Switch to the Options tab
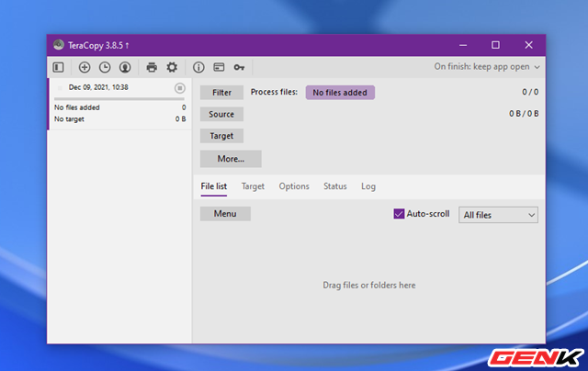 pos(294,186)
